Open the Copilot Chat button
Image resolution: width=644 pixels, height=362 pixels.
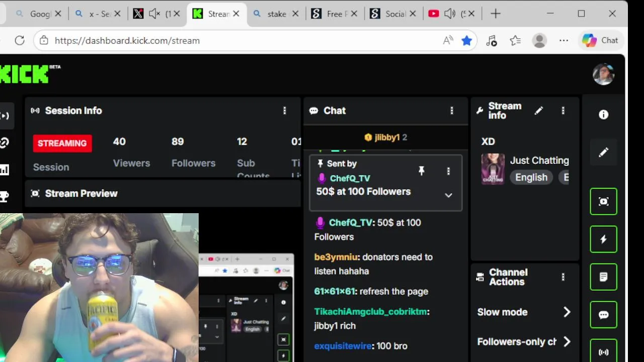(600, 41)
